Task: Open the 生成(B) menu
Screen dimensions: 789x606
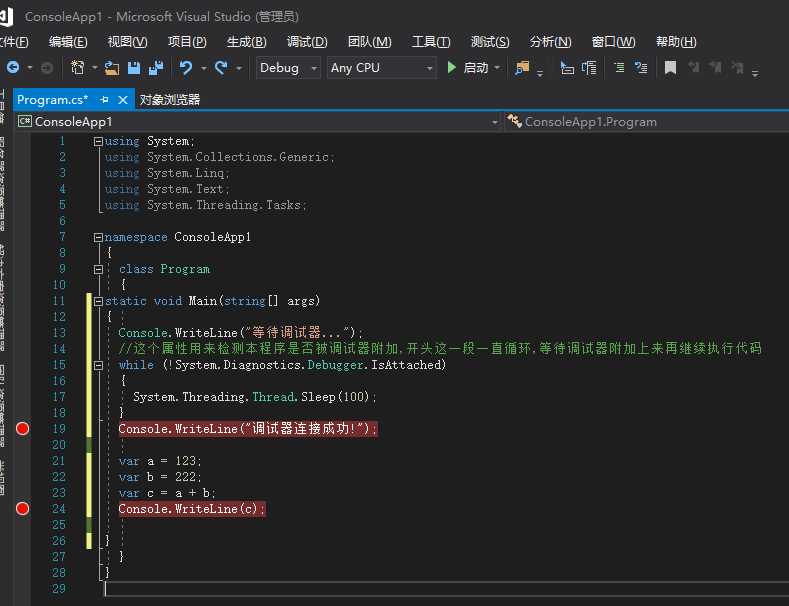Action: 247,41
